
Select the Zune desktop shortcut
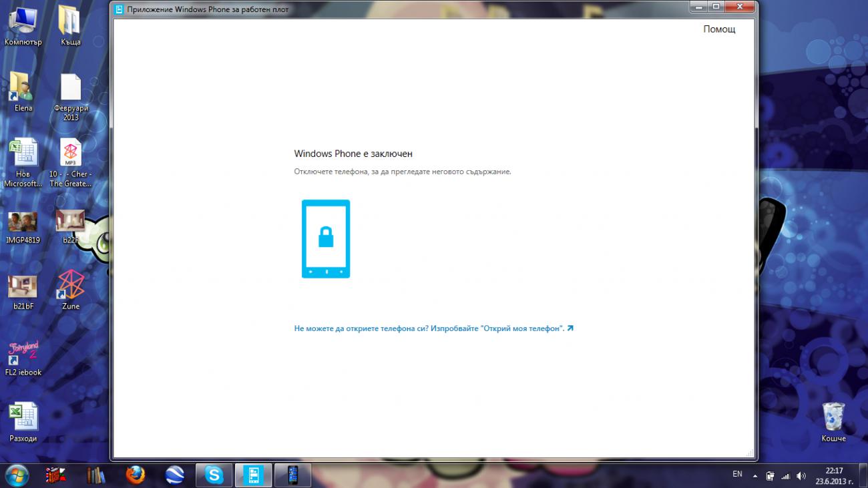coord(71,289)
